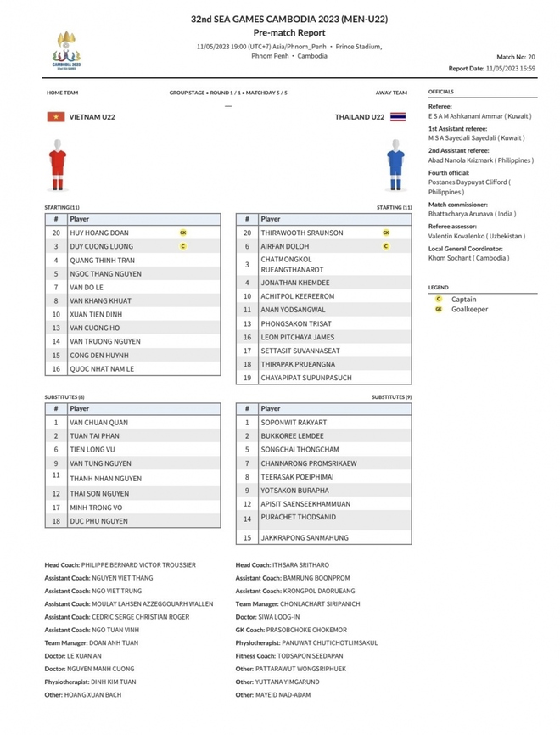Click the THAILAND U22 team name

[x=360, y=117]
